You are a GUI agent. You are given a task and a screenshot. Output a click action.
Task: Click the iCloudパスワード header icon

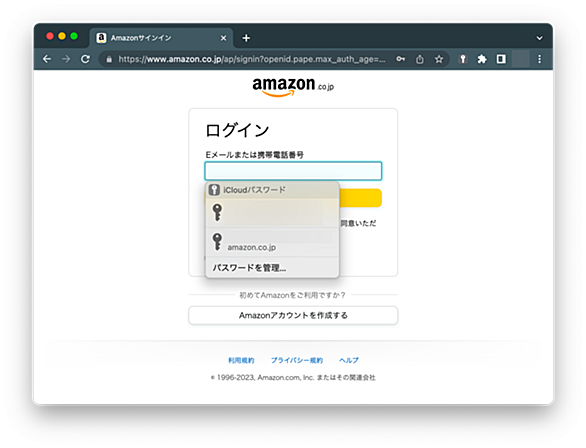[x=214, y=190]
